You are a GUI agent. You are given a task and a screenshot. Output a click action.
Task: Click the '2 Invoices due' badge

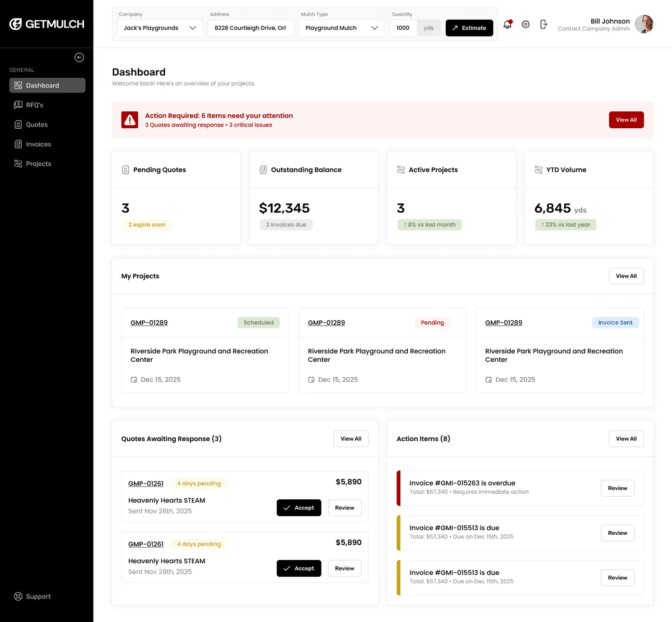pos(286,225)
